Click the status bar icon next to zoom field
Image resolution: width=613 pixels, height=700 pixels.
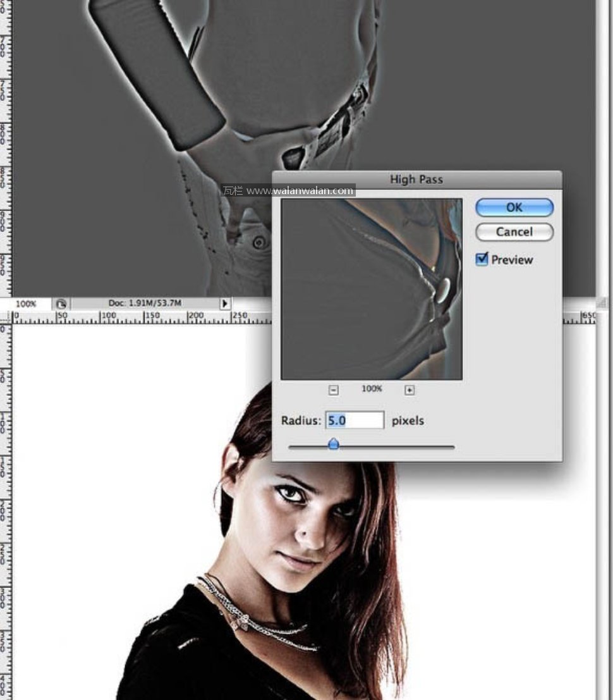coord(61,304)
